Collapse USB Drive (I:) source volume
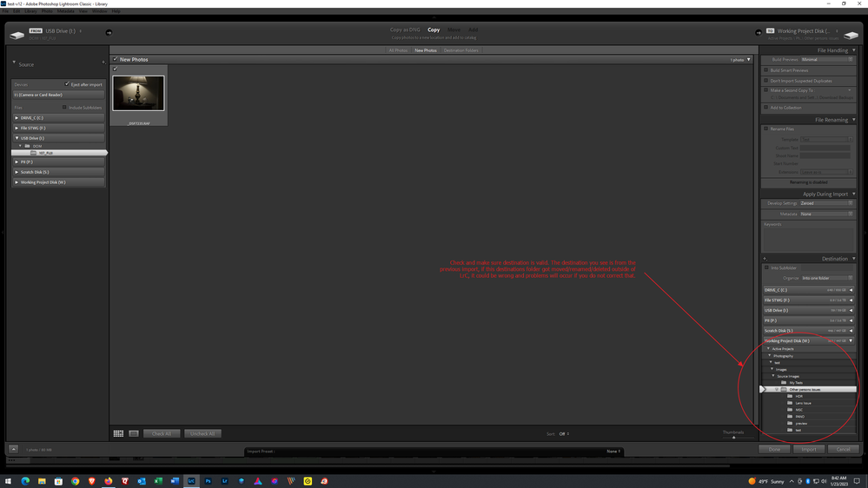Image resolution: width=868 pixels, height=488 pixels. tap(17, 138)
